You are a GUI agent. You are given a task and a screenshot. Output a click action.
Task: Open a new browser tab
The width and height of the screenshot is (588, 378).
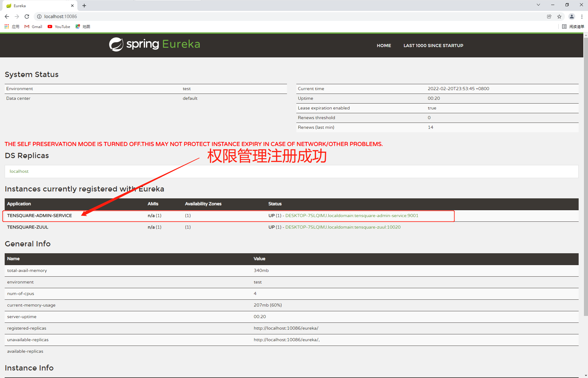click(84, 6)
